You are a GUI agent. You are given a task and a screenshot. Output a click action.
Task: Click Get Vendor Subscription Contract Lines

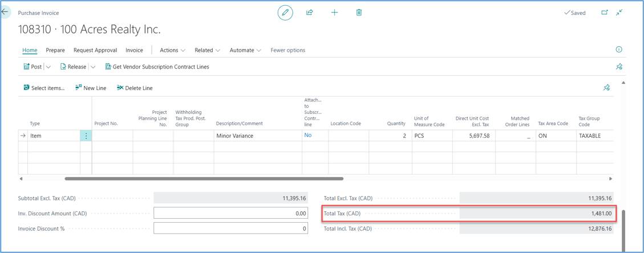(157, 67)
